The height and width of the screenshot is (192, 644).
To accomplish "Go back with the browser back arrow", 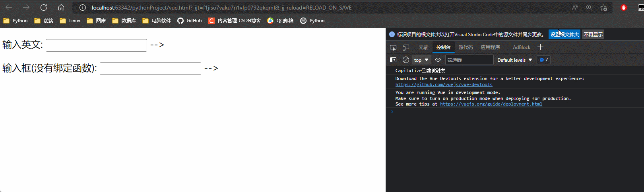I will pyautogui.click(x=9, y=8).
